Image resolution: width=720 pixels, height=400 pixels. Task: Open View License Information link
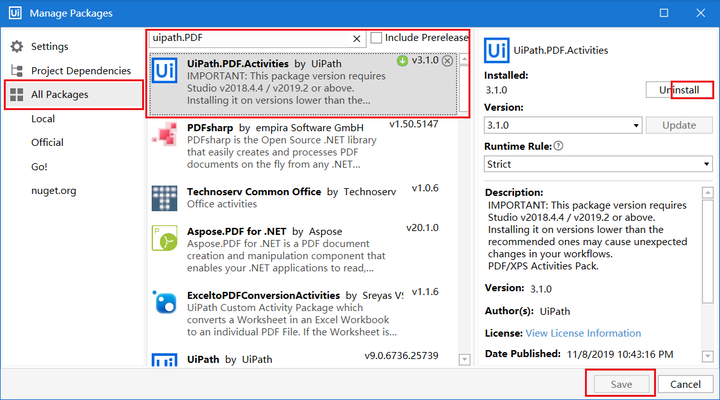coord(583,333)
